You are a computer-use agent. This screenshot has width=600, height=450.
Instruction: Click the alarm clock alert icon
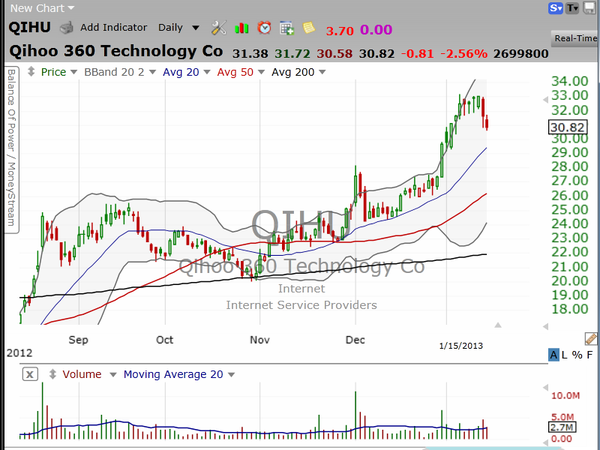click(x=264, y=28)
